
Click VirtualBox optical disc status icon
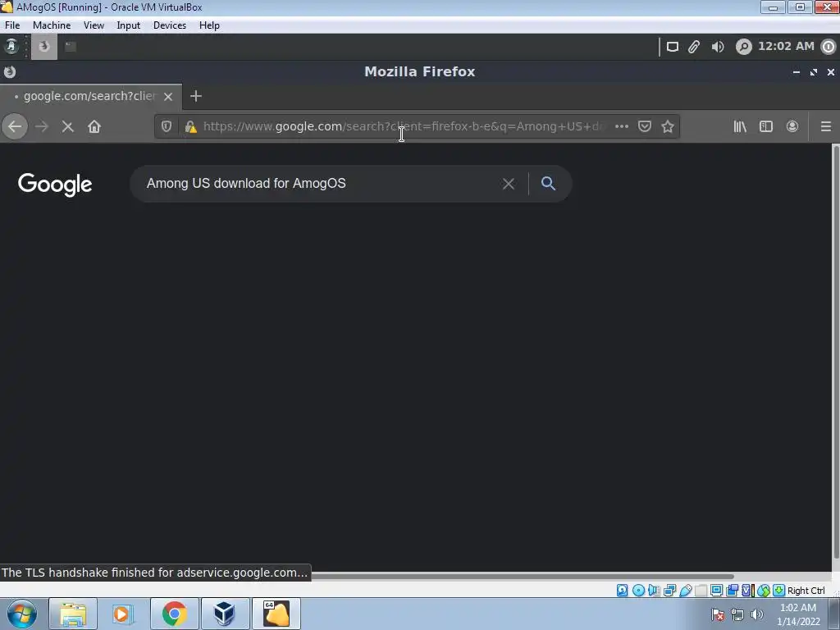(638, 591)
